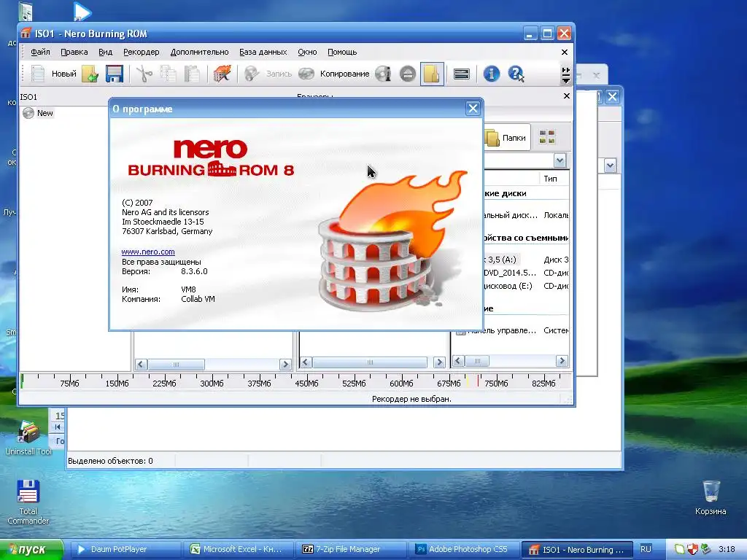This screenshot has width=747, height=560.
Task: Click the red shield security tray icon
Action: pyautogui.click(x=692, y=549)
